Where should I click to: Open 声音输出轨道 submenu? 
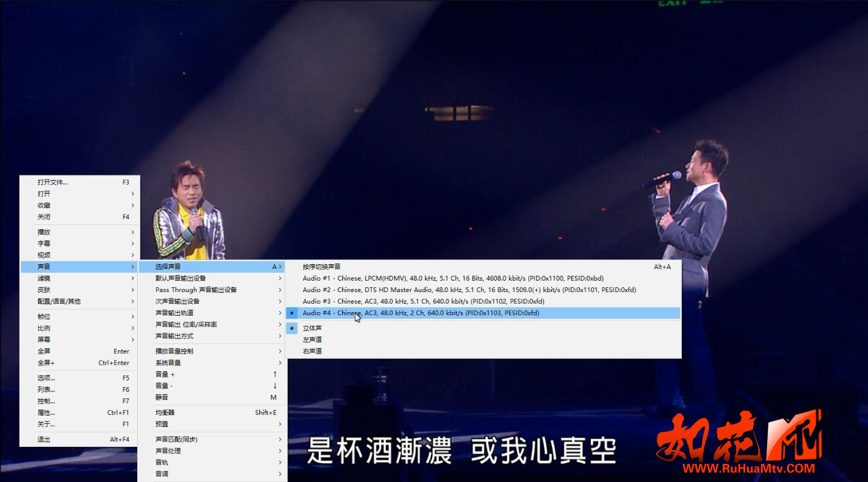tap(212, 313)
